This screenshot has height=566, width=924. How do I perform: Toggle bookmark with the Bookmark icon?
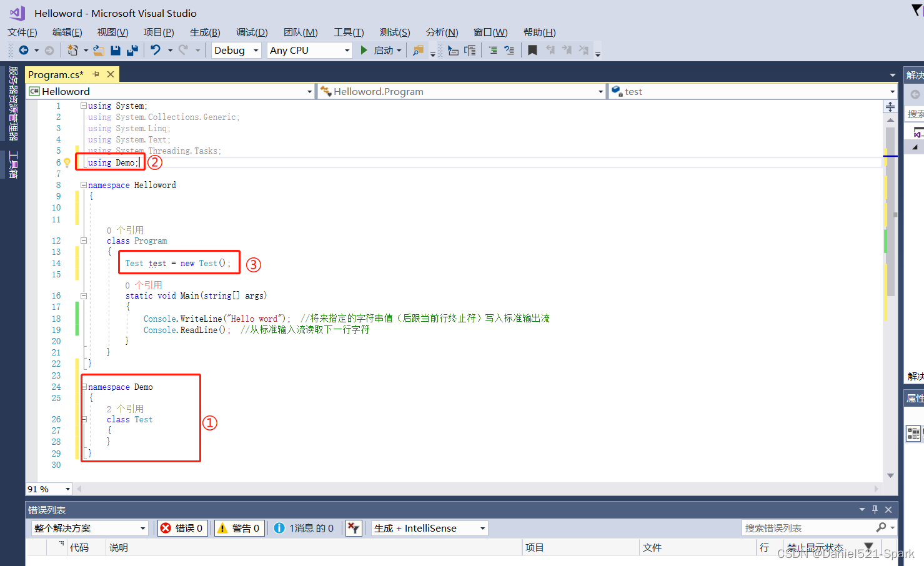(x=532, y=50)
